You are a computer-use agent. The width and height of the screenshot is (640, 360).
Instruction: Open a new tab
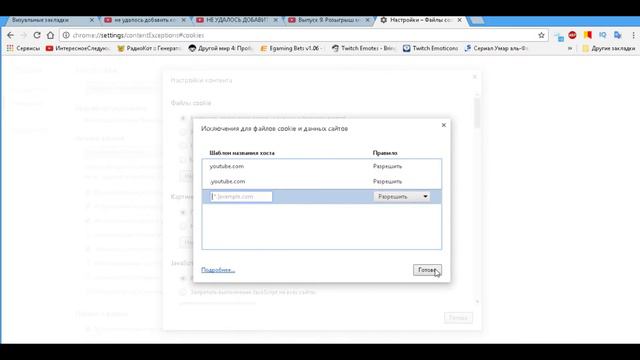point(477,20)
